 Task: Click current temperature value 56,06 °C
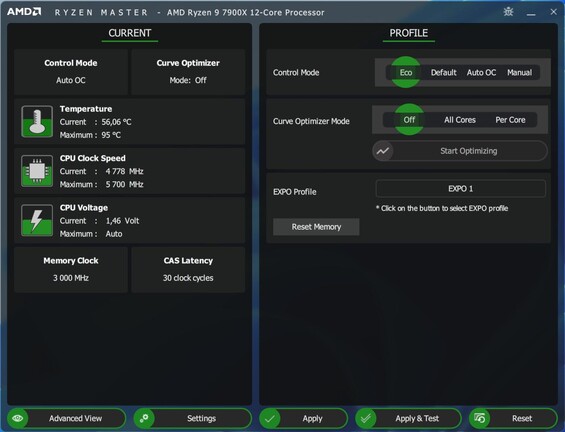[x=116, y=122]
